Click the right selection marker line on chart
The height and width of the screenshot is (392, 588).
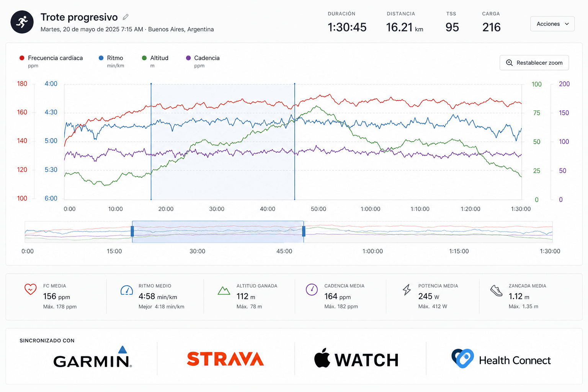295,142
